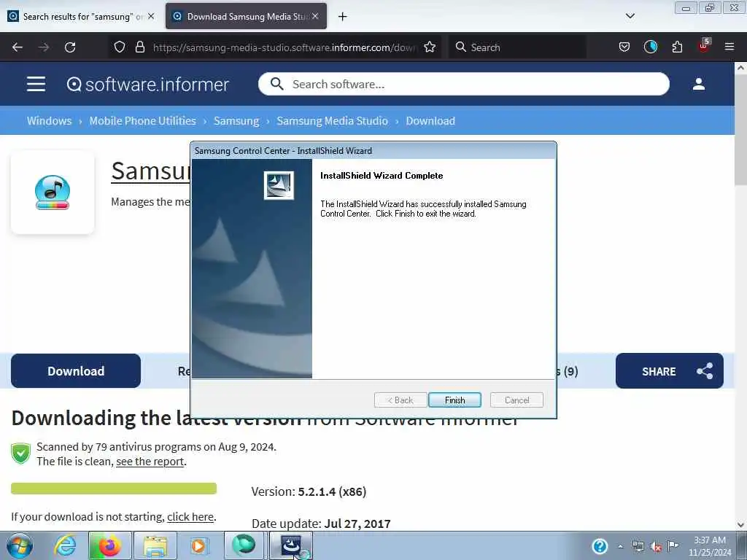747x560 pixels.
Task: Click the Firefox account icon in toolbar
Action: pos(650,47)
